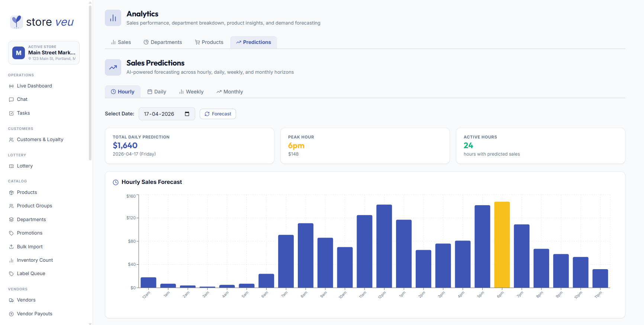This screenshot has width=644, height=325.
Task: Select the Predictions tab
Action: click(254, 42)
